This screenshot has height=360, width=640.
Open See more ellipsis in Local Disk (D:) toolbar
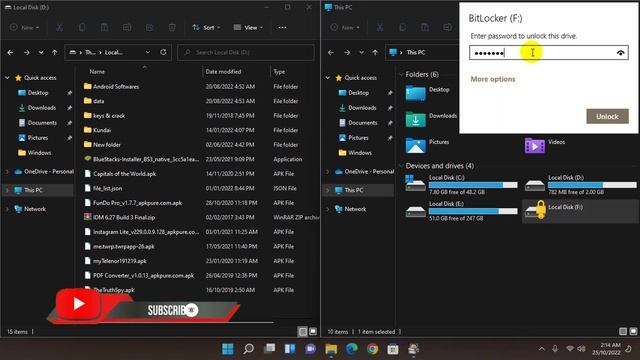click(x=282, y=27)
